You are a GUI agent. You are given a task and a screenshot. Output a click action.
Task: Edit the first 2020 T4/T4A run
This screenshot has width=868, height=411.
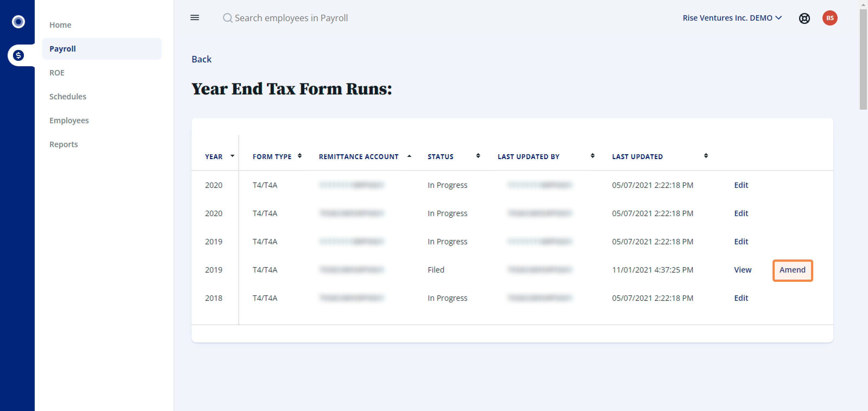pos(741,185)
